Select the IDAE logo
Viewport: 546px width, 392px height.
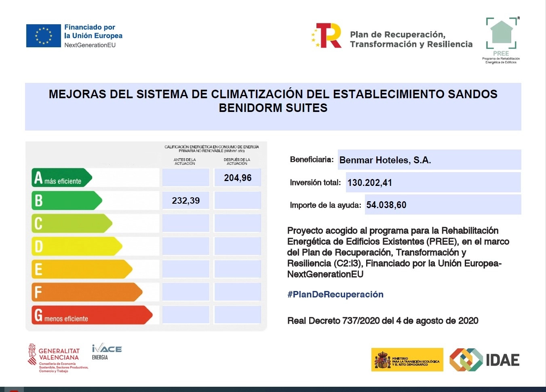(485, 360)
